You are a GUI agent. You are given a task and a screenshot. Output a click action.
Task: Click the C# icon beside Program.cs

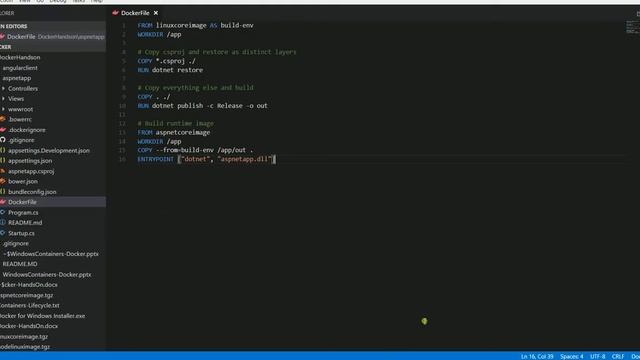2,212
